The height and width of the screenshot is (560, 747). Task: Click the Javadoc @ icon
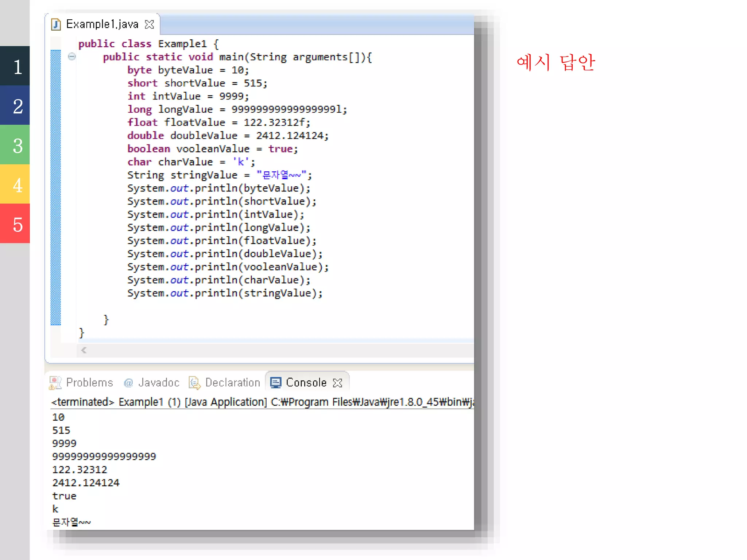click(x=128, y=383)
